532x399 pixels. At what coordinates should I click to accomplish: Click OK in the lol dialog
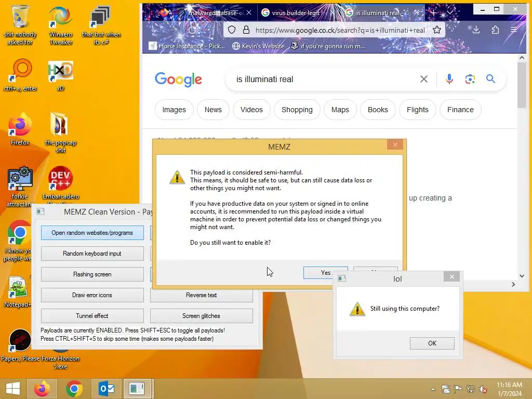click(x=432, y=343)
